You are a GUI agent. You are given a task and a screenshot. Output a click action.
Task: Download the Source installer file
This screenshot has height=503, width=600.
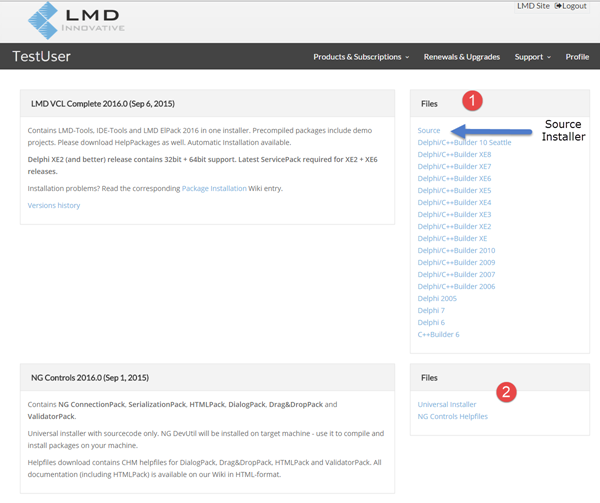point(429,131)
